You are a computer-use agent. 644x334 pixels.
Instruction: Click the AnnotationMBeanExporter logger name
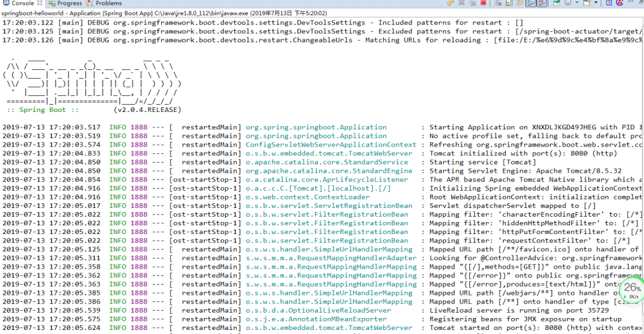(x=316, y=319)
